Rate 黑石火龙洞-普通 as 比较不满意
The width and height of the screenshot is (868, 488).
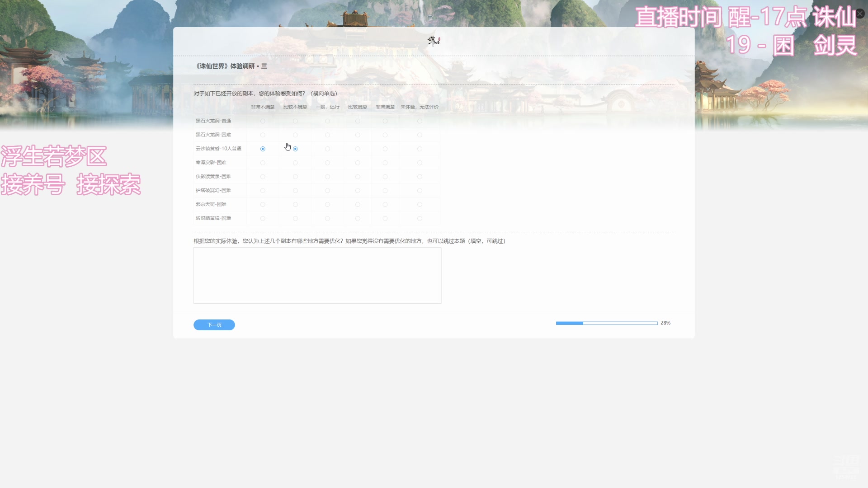[x=295, y=121]
